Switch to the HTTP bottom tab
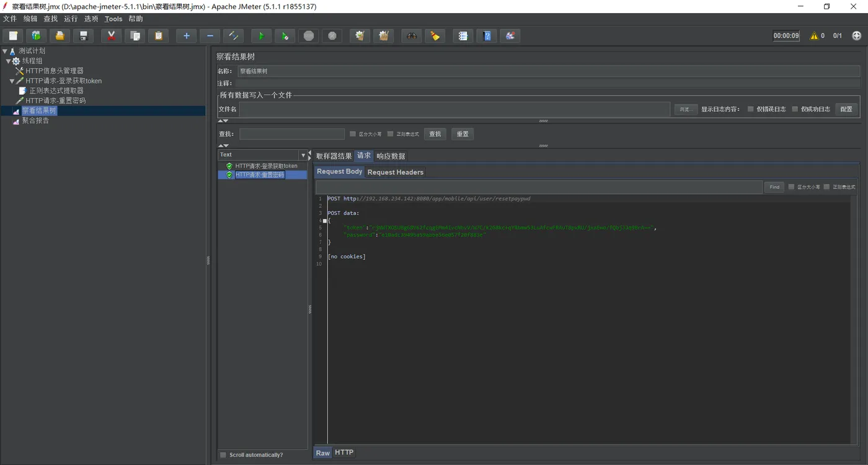 coord(344,453)
